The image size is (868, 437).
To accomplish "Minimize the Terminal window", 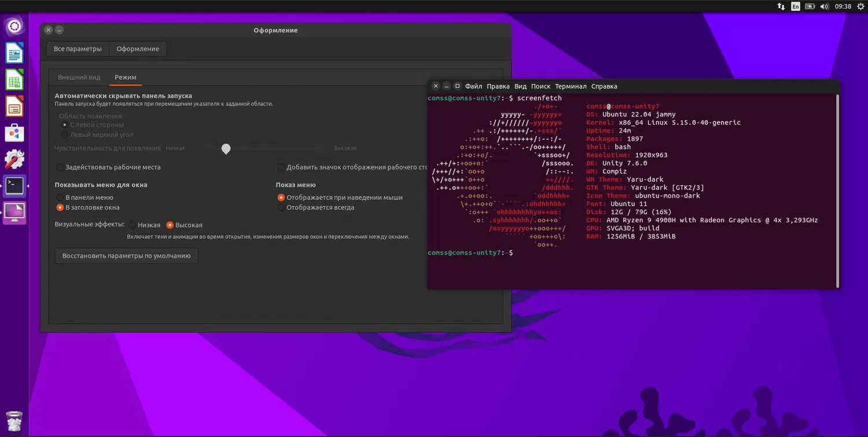I will coord(446,86).
